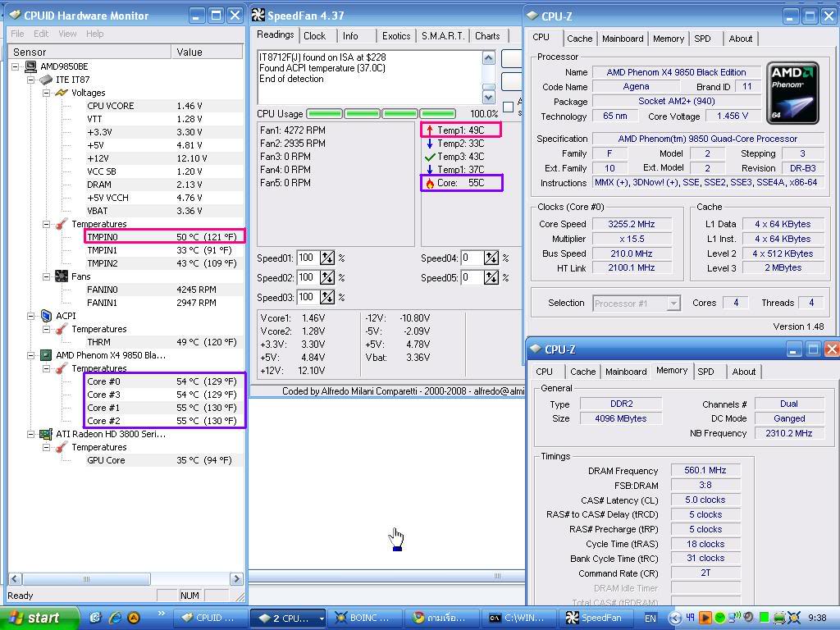840x630 pixels.
Task: Click the Speed04 value field in SpeedFan
Action: (x=472, y=258)
